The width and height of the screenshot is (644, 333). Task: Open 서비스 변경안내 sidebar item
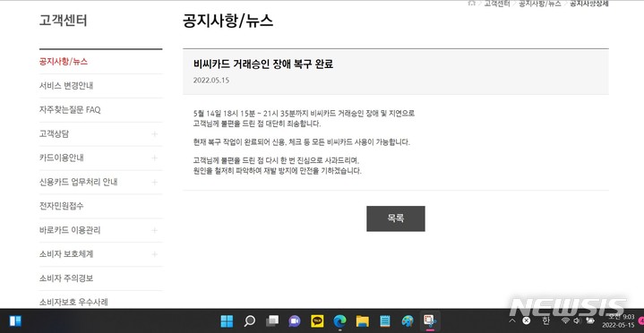(66, 86)
